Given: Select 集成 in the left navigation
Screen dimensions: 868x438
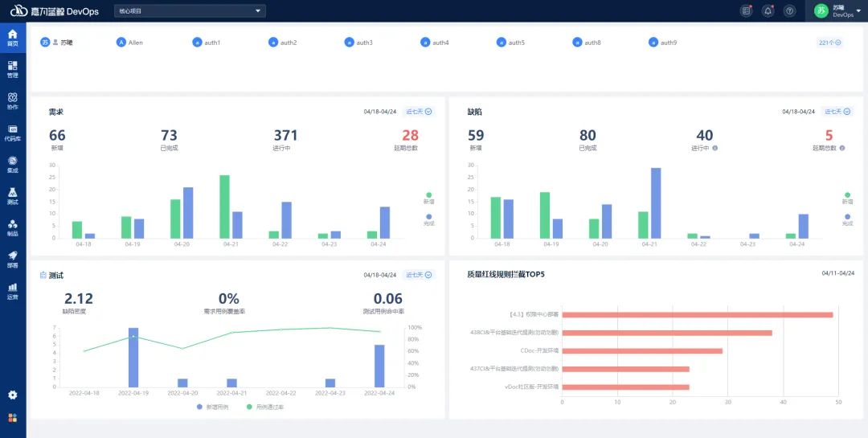Looking at the screenshot, I should click(13, 164).
